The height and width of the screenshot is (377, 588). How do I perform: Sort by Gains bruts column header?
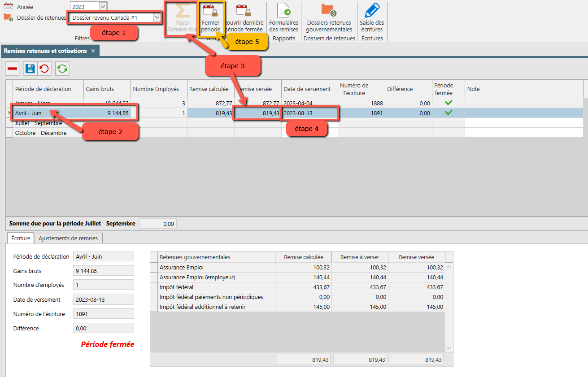coord(107,89)
